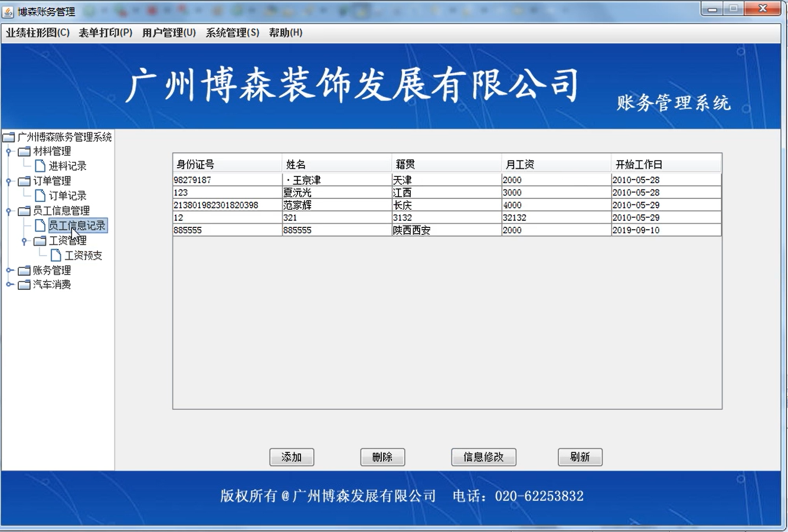Select 员工信息记录 in the tree

tap(77, 226)
